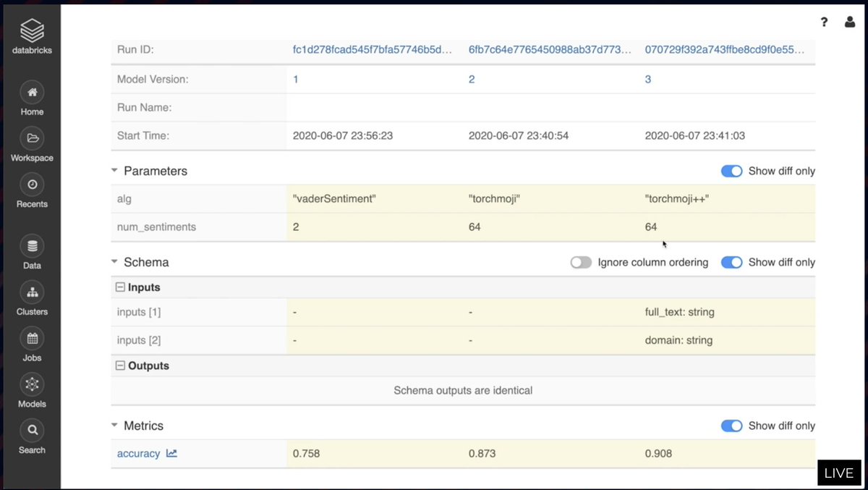Open the user account icon
Screen dimensions: 868x490
point(849,22)
